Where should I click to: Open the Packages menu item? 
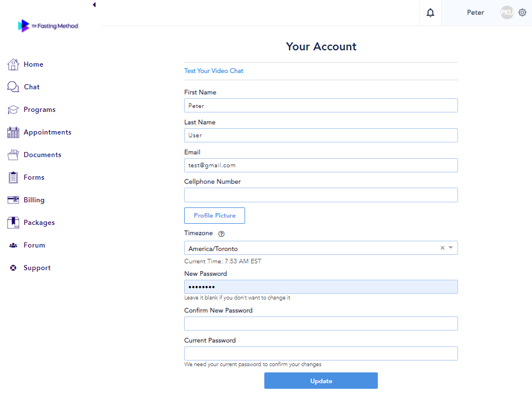(x=39, y=223)
